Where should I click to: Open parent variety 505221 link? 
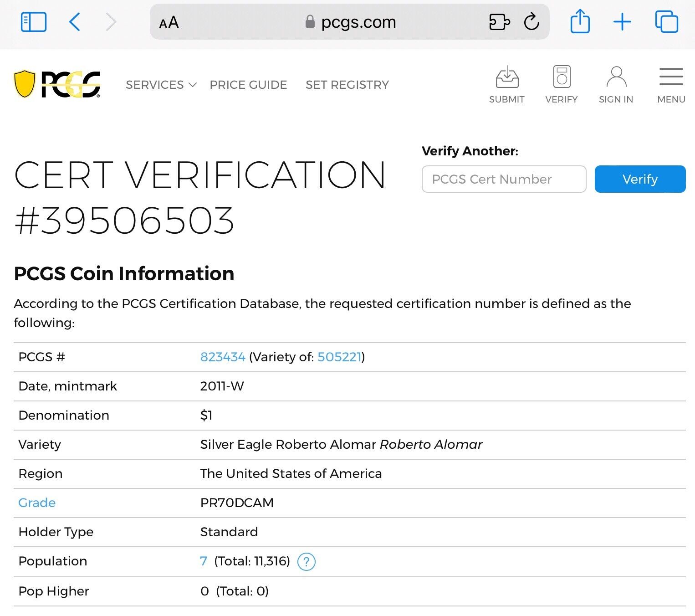[x=339, y=357]
